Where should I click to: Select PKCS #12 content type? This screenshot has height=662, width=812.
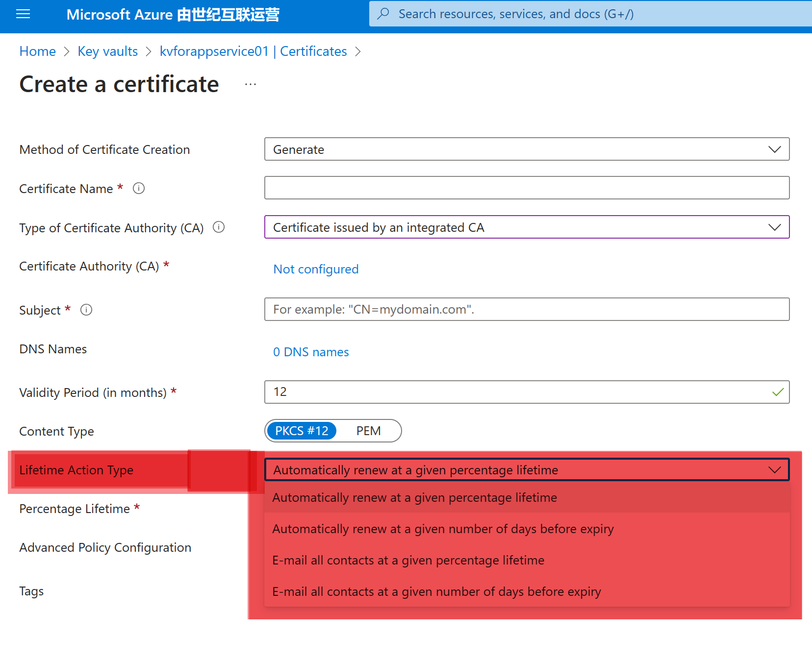click(x=302, y=431)
